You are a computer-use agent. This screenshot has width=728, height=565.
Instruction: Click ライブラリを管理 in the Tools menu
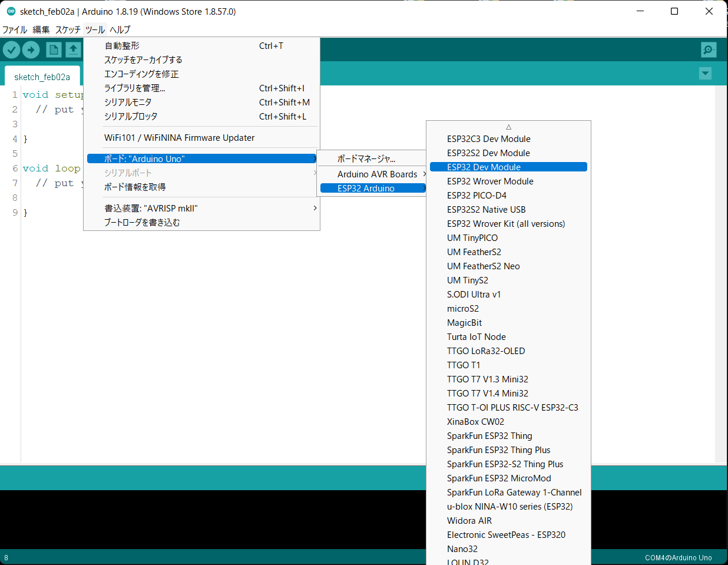134,88
